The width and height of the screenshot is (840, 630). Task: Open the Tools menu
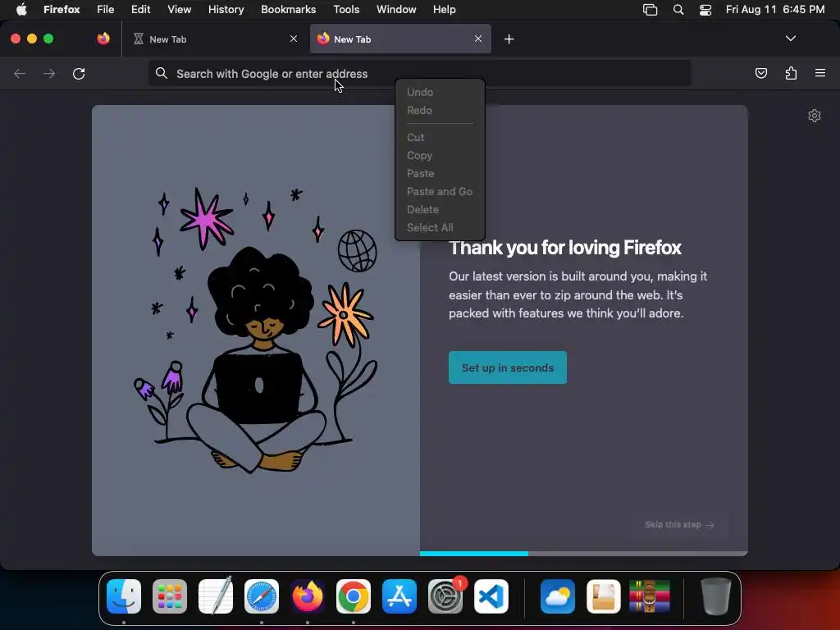[x=346, y=10]
